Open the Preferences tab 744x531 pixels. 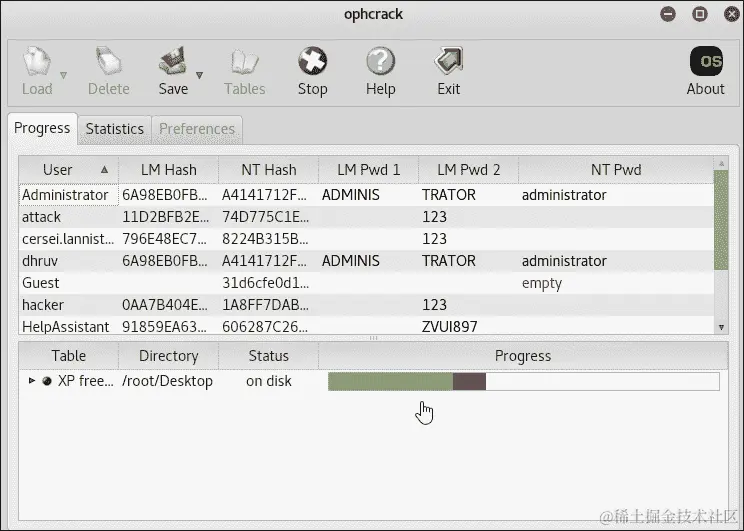[x=197, y=129]
